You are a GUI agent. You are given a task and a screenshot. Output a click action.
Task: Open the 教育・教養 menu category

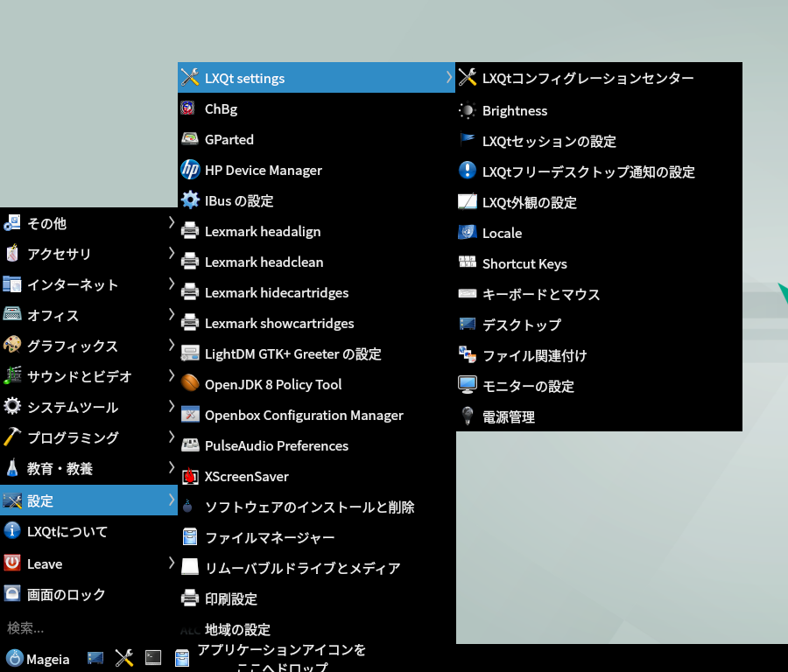pyautogui.click(x=89, y=468)
